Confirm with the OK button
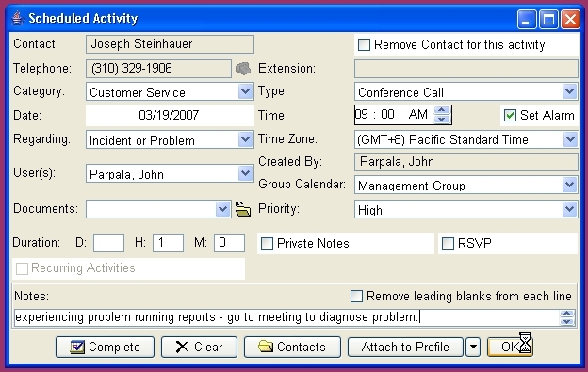The height and width of the screenshot is (372, 588). [509, 347]
